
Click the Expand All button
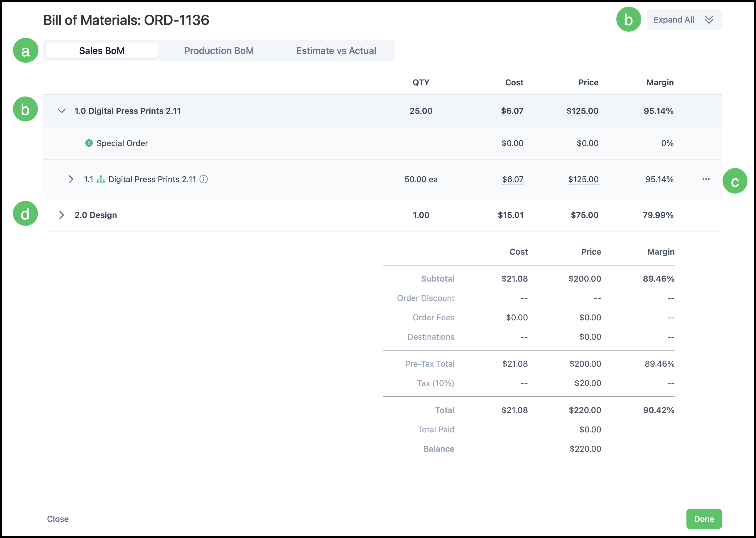(x=684, y=20)
